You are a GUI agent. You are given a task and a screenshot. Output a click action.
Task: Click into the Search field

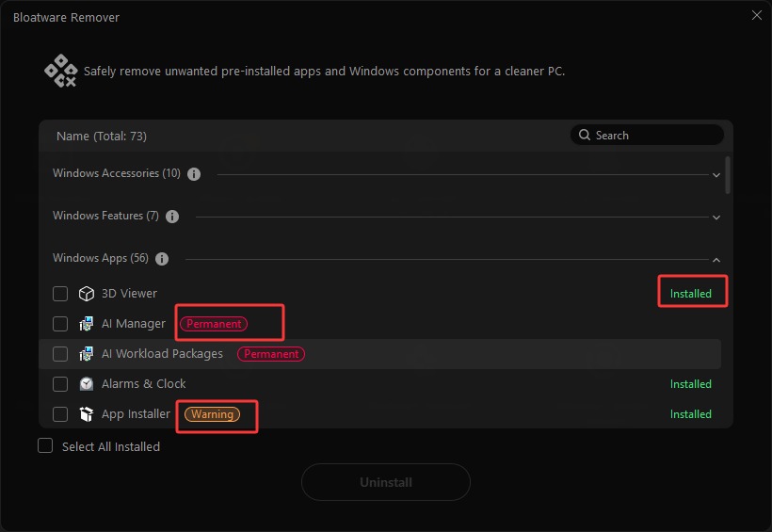tap(647, 135)
